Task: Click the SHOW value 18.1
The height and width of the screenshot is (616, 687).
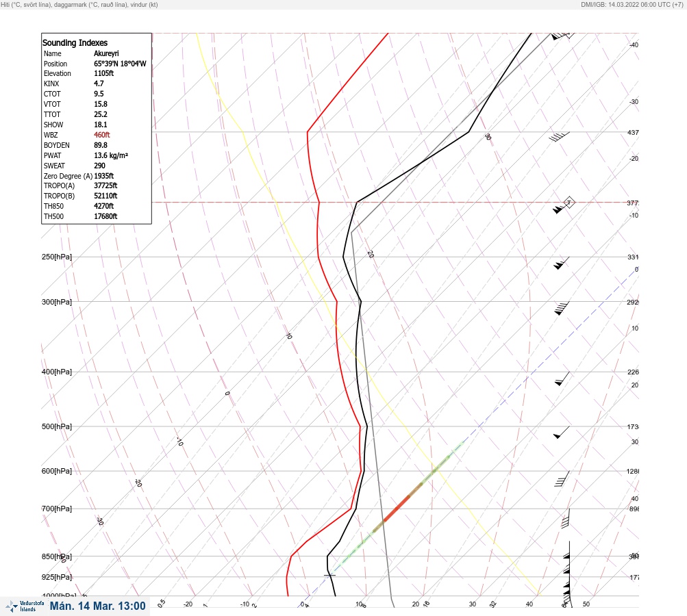Action: tap(101, 125)
